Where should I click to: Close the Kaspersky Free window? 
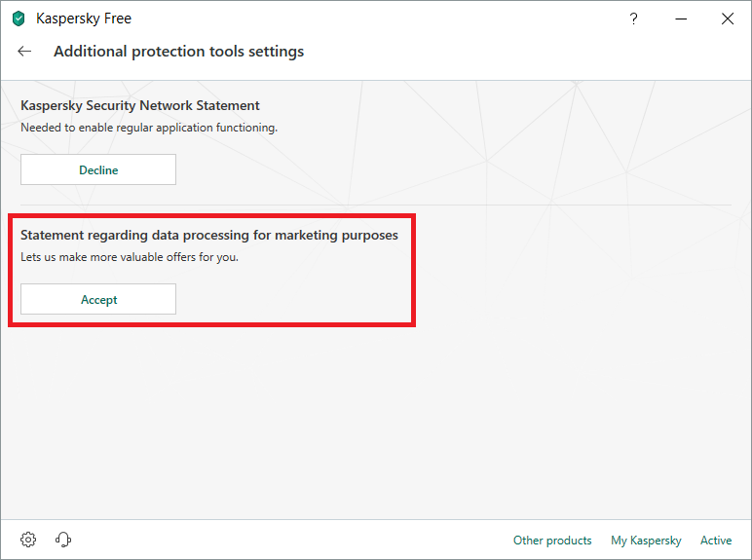[x=728, y=19]
